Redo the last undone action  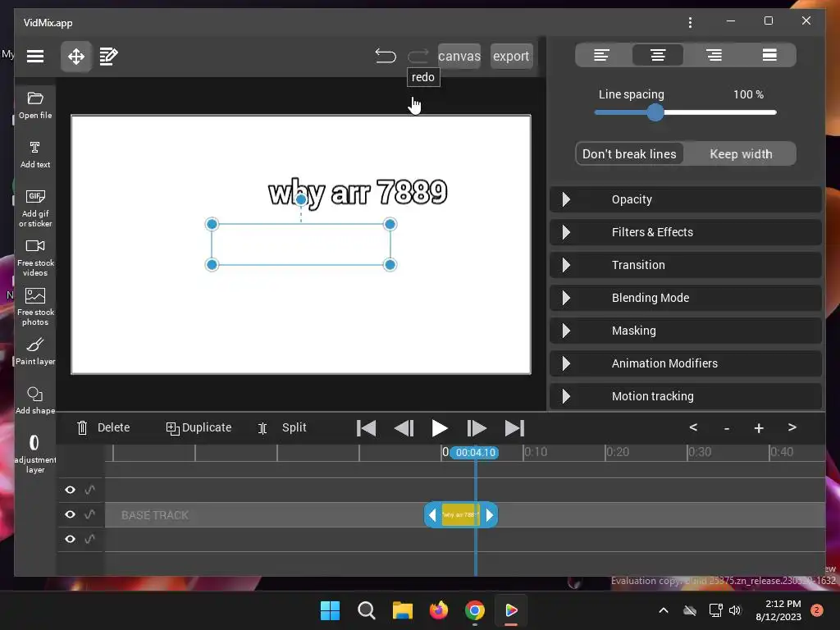tap(418, 56)
